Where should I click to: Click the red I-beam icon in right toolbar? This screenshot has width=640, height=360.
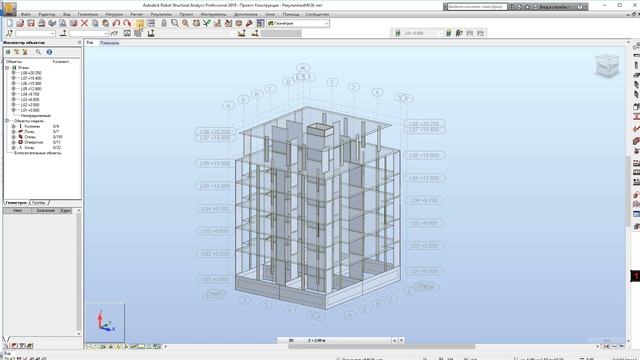pos(636,117)
